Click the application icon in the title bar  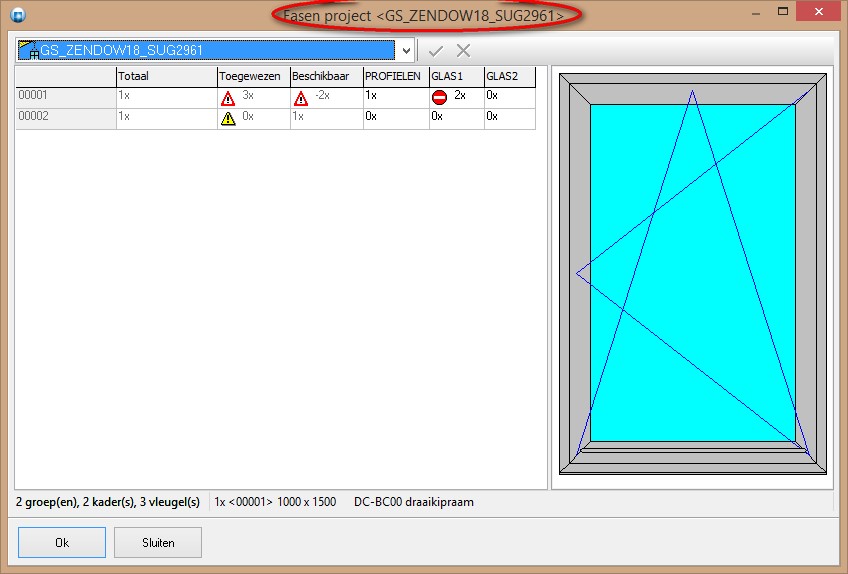coord(18,15)
